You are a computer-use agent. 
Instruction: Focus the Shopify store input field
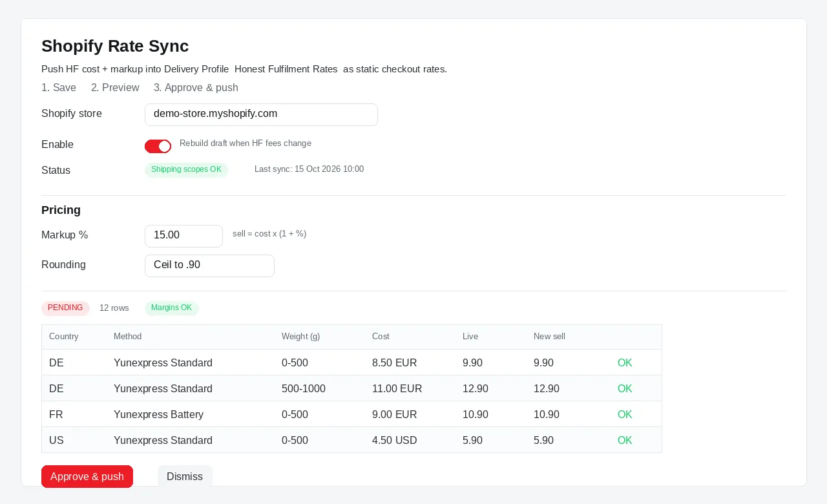[261, 114]
